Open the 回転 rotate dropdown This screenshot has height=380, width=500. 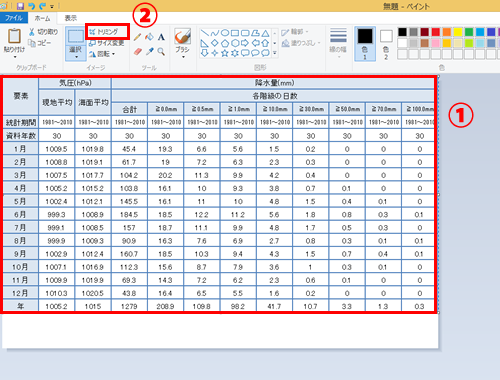coord(102,54)
